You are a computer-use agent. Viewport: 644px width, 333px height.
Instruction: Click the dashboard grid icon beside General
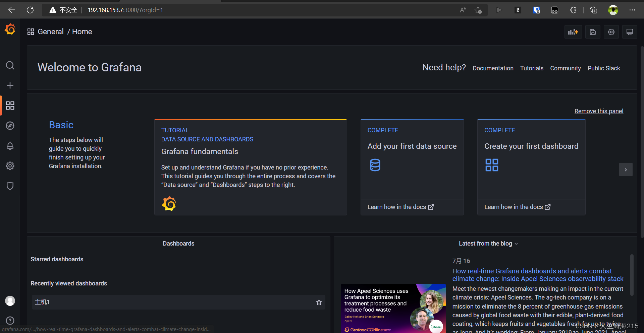tap(31, 31)
